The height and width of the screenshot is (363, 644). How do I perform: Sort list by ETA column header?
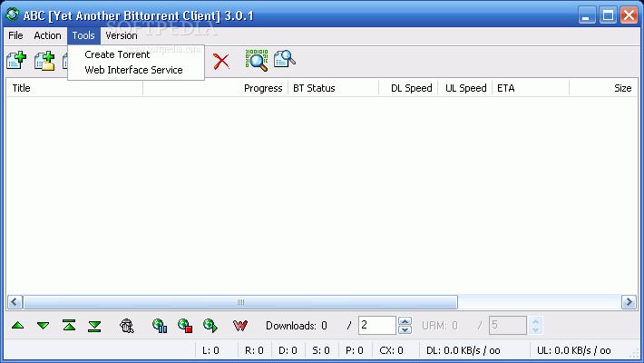(x=531, y=88)
